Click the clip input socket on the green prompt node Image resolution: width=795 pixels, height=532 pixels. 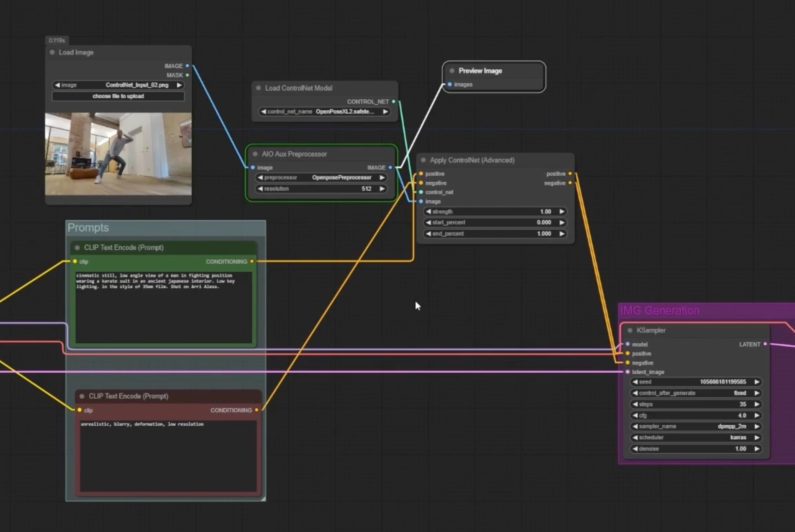[75, 261]
